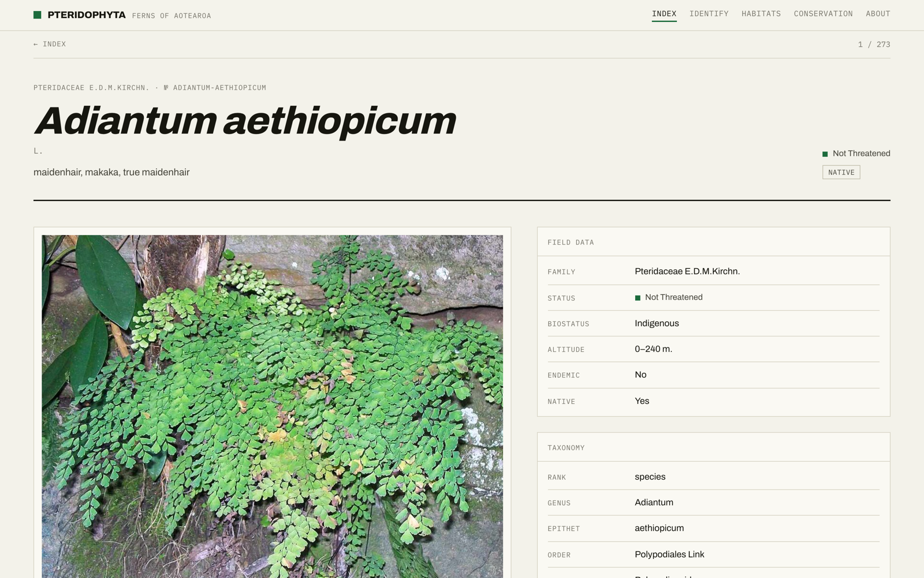The width and height of the screenshot is (924, 578).
Task: Click the Not Threatened value in the Status row
Action: tap(673, 297)
